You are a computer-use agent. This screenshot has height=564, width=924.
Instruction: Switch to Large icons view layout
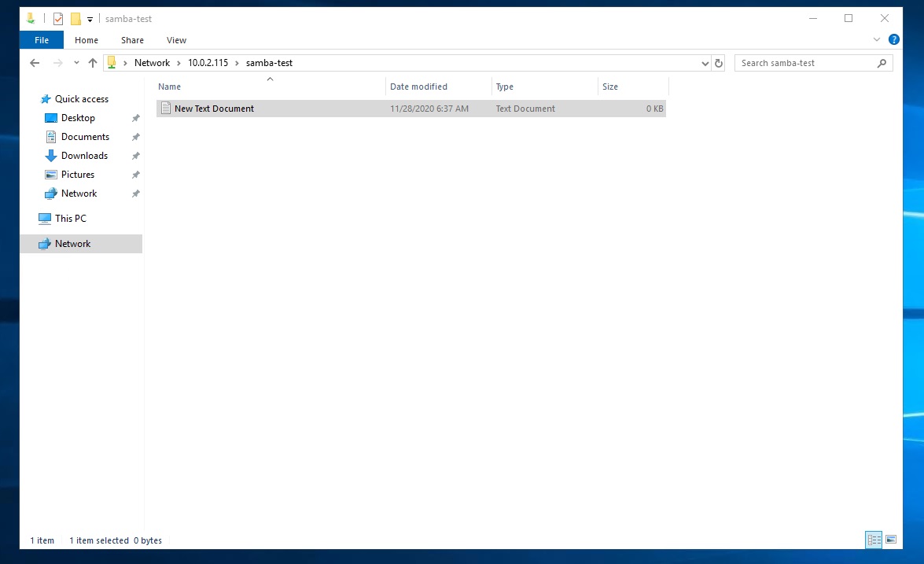(x=891, y=540)
